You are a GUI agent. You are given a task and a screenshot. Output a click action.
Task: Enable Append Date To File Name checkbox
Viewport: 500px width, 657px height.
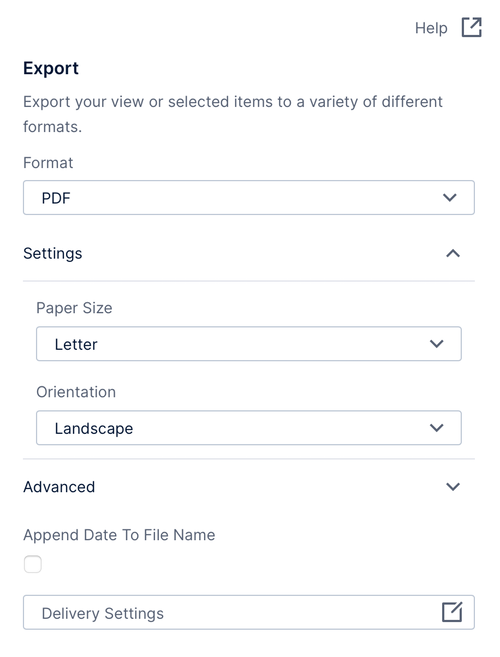point(33,564)
